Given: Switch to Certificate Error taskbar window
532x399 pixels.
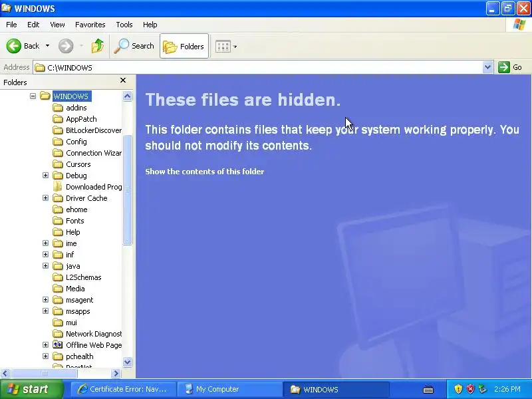Looking at the screenshot, I should (124, 389).
